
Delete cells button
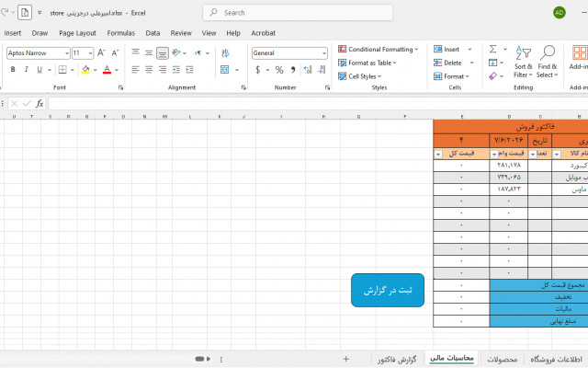click(447, 63)
